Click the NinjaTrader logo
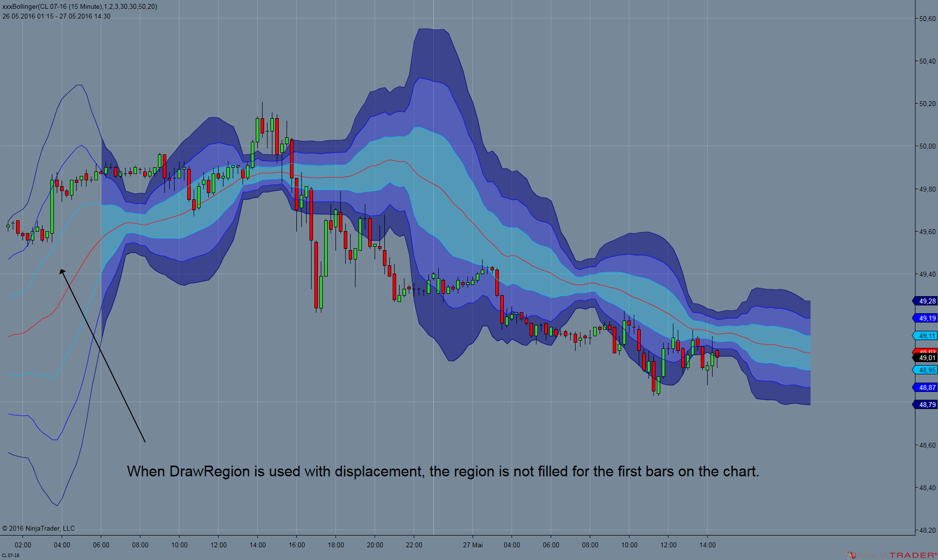Screen dimensions: 938x560 click(891, 555)
